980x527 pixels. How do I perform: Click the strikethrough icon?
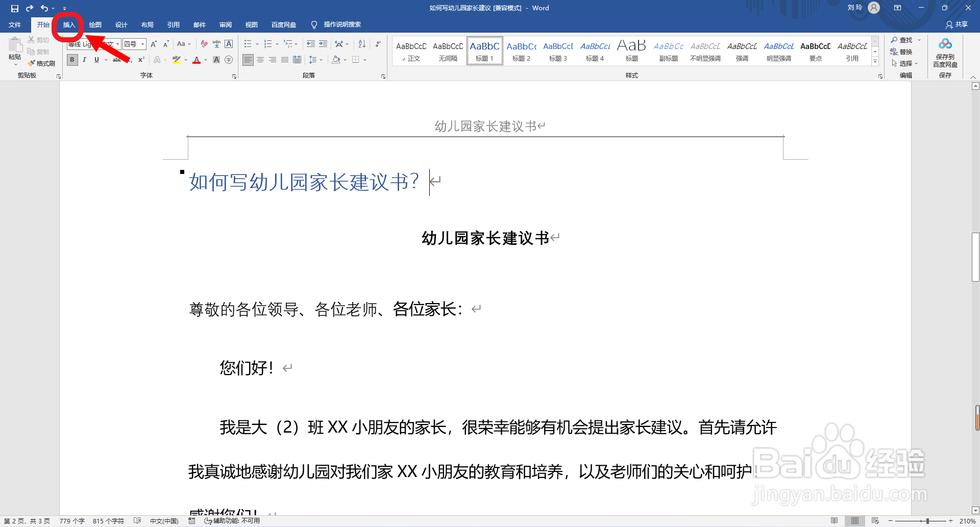coord(117,60)
